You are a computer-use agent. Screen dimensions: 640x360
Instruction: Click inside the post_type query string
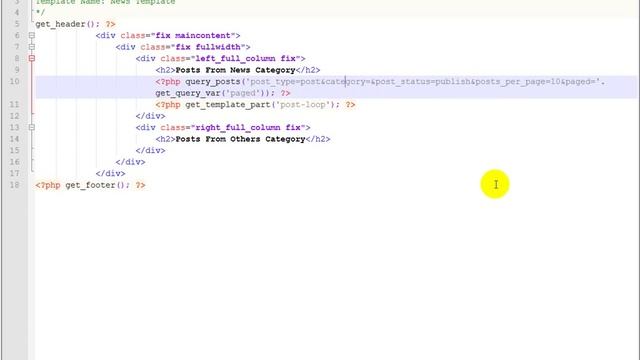pyautogui.click(x=424, y=82)
